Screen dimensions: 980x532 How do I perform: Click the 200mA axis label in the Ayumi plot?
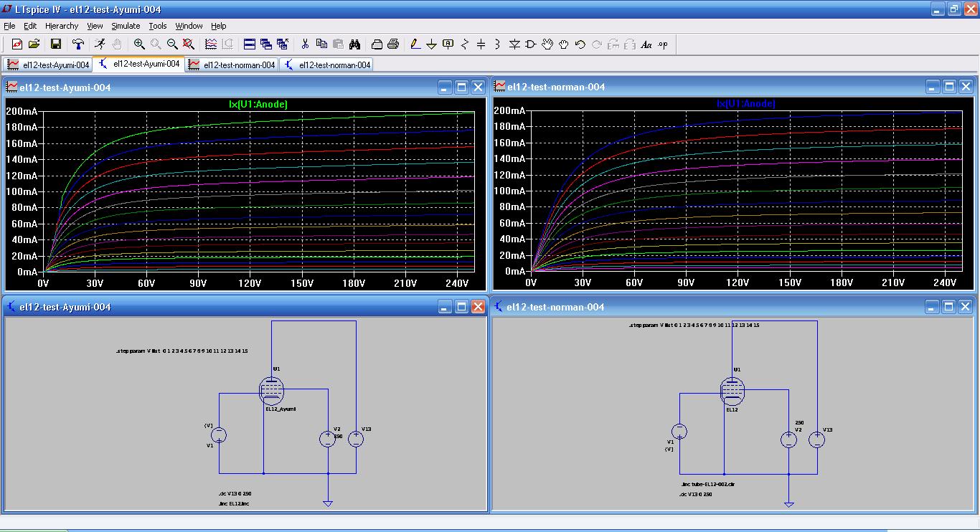pyautogui.click(x=22, y=111)
